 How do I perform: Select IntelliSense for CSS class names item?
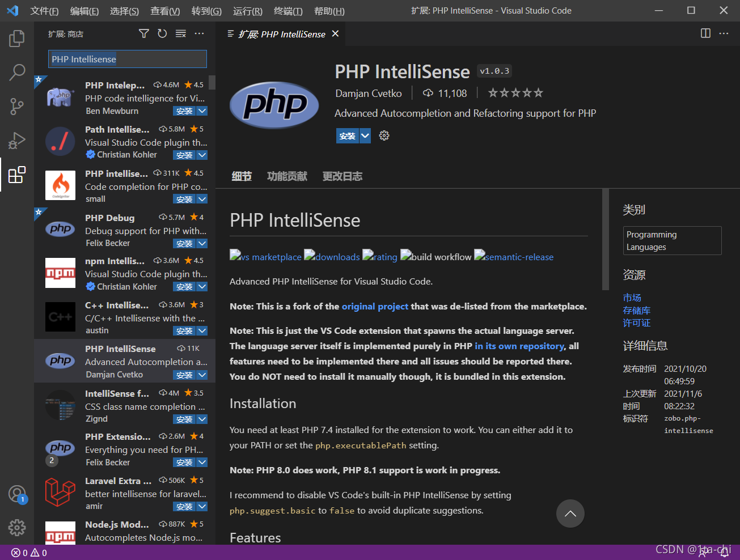pos(125,406)
